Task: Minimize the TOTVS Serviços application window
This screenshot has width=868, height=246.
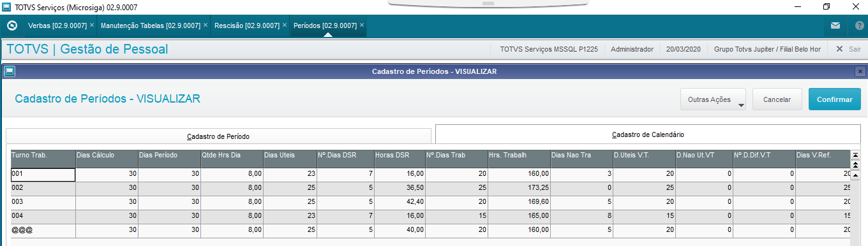Action: pos(798,7)
